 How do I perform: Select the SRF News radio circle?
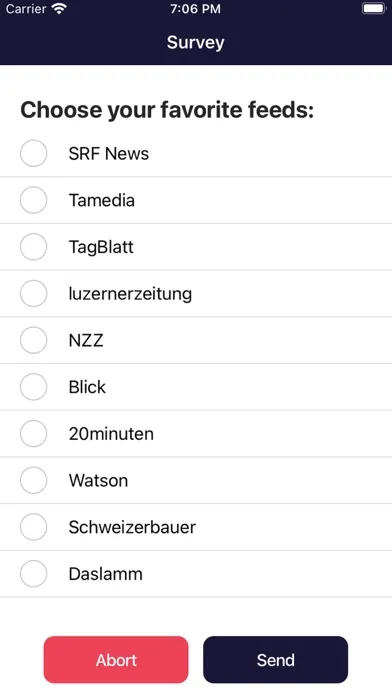[x=33, y=154]
